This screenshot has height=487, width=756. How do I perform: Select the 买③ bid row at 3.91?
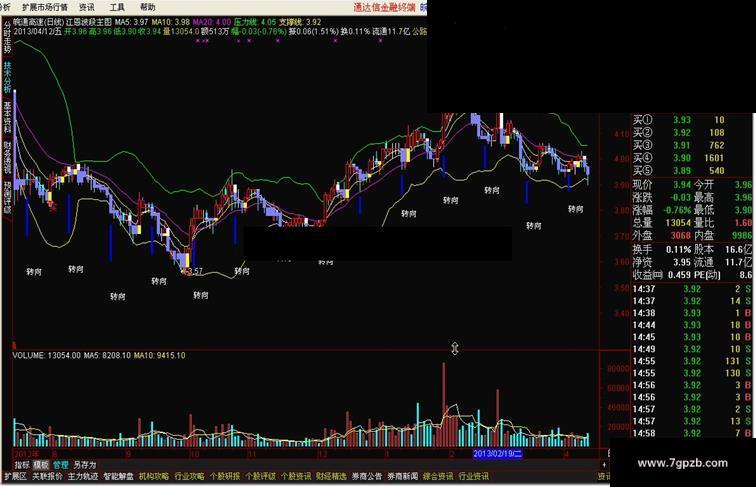click(x=679, y=145)
